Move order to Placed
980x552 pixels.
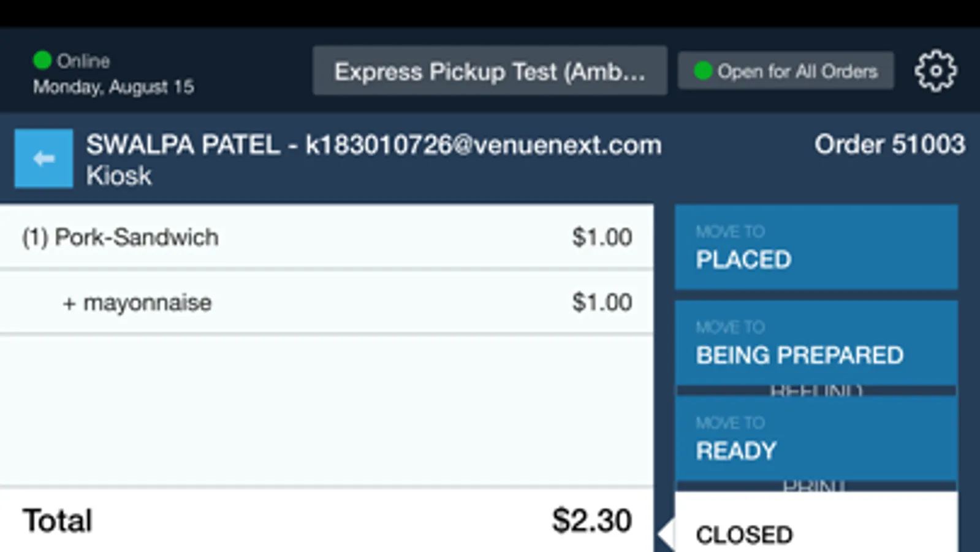tap(816, 247)
